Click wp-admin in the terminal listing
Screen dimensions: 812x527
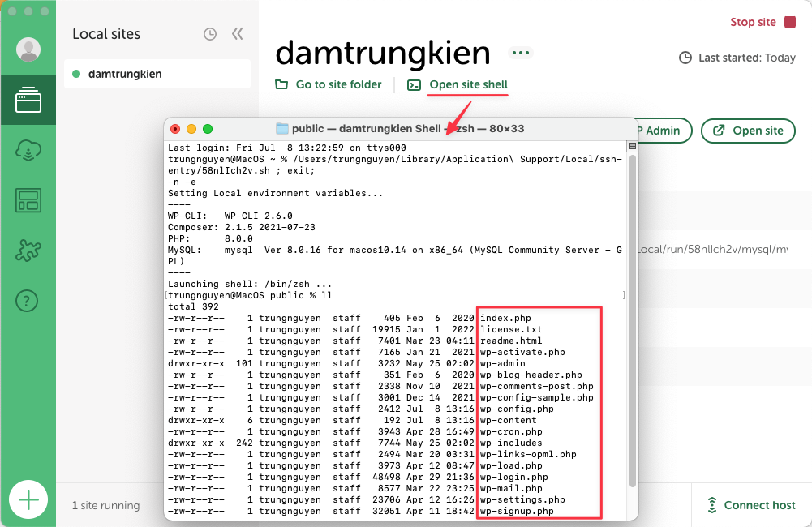pos(502,363)
